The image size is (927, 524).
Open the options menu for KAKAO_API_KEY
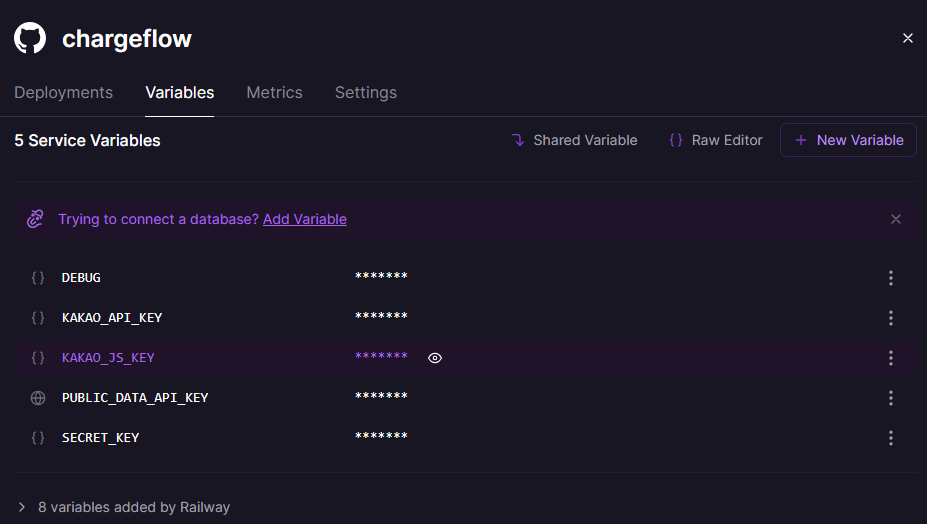890,318
